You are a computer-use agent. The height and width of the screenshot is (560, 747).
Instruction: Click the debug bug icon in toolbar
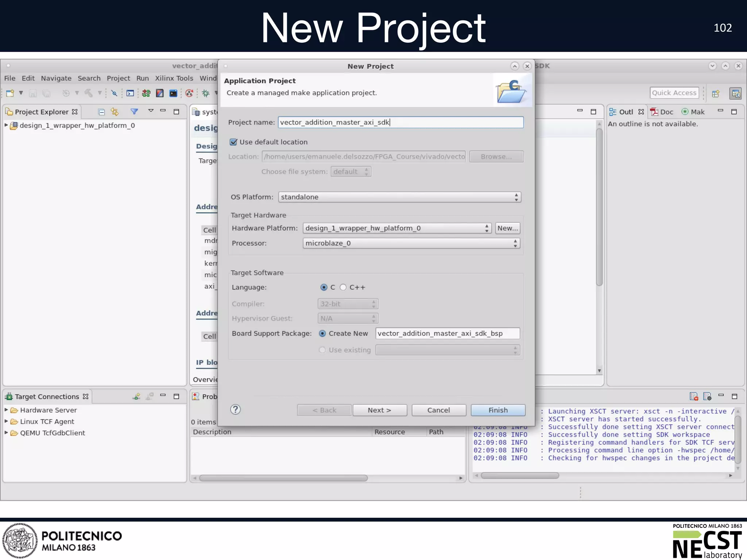coord(206,93)
